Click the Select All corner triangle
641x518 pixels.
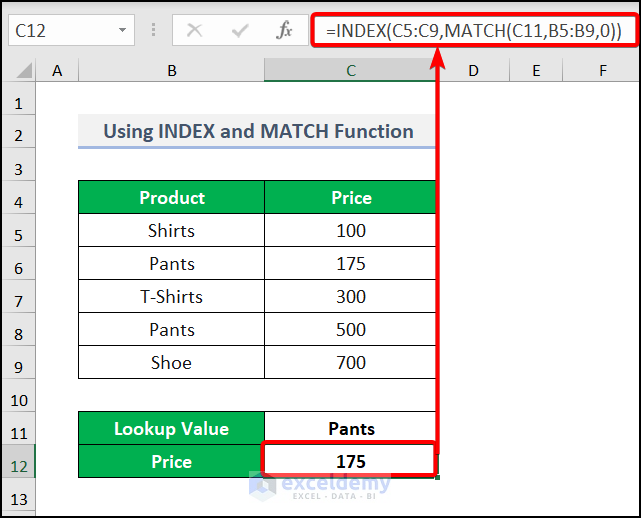pos(20,70)
